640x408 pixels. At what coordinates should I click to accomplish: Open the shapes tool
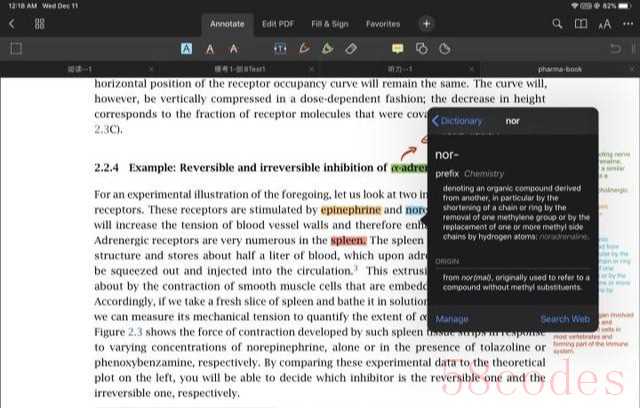pyautogui.click(x=422, y=49)
